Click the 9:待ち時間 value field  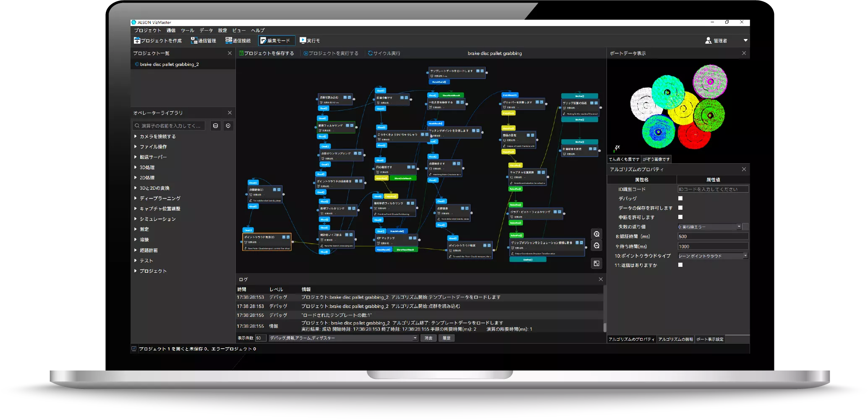[713, 246]
